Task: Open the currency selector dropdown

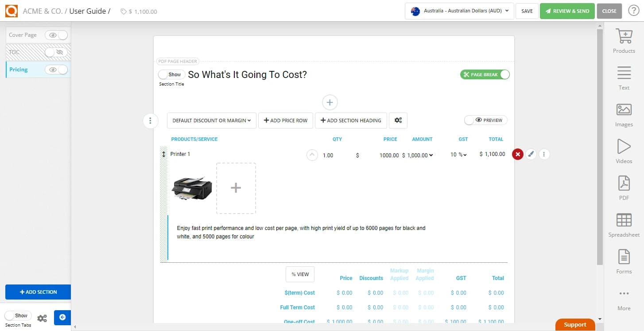Action: tap(459, 11)
